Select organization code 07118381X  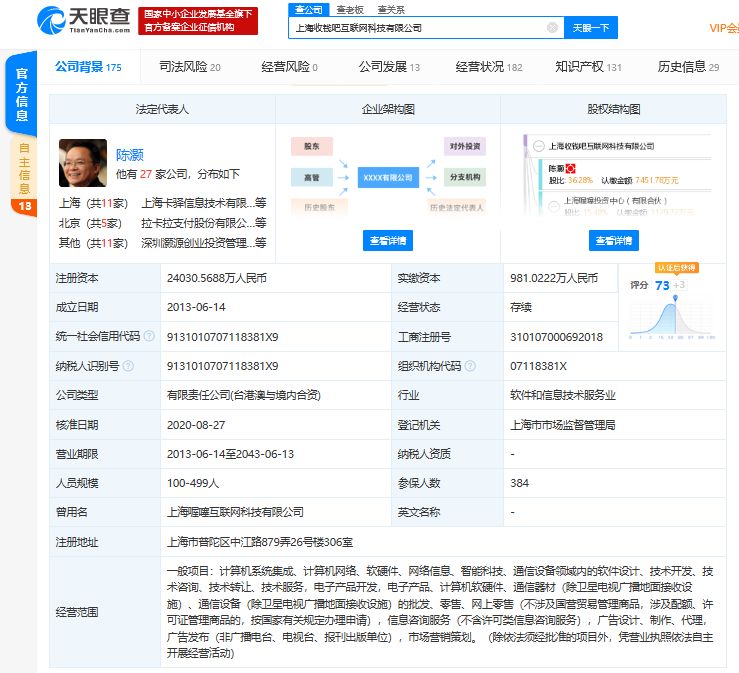click(538, 366)
